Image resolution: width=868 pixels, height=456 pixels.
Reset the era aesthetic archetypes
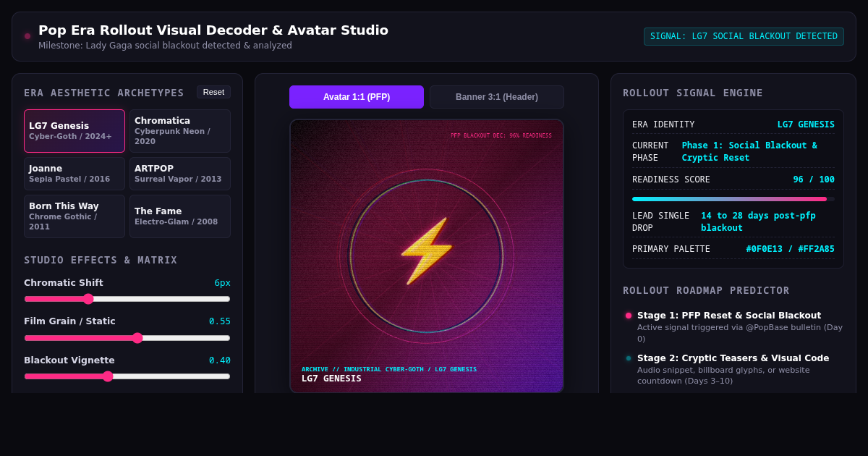[213, 92]
